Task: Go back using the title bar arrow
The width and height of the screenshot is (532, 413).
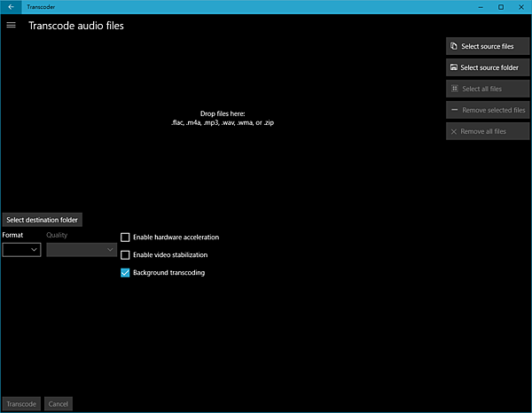Action: click(11, 7)
